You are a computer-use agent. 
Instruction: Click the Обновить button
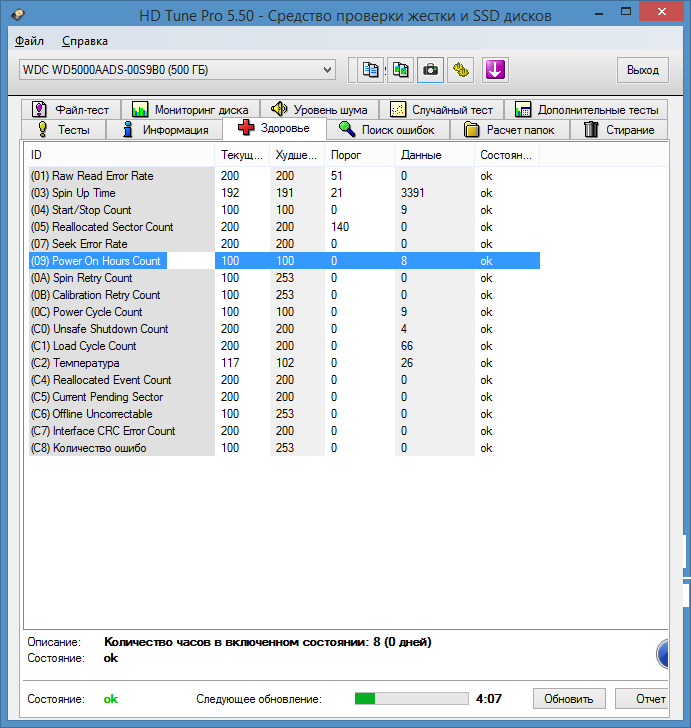click(569, 699)
